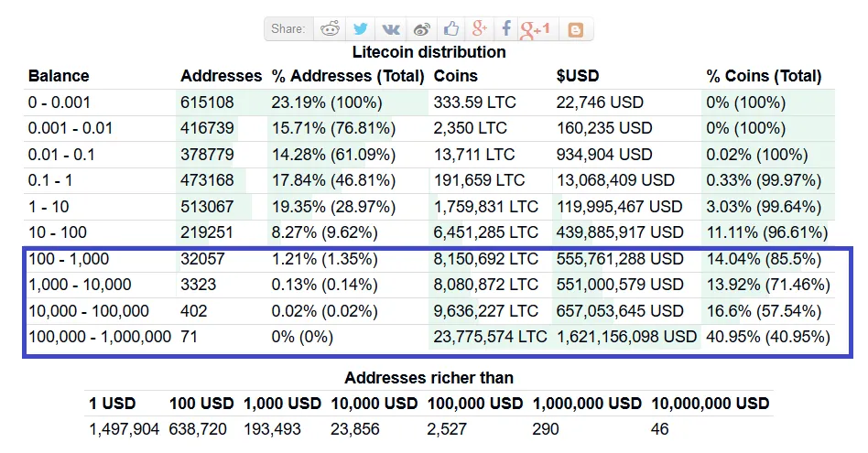Share on Google Plus red g+ icon
Screen dimensions: 868x453
point(480,28)
